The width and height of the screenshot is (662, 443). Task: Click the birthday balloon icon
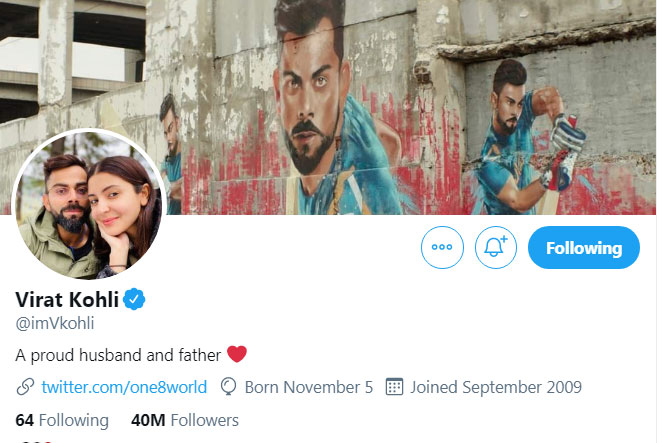(228, 387)
